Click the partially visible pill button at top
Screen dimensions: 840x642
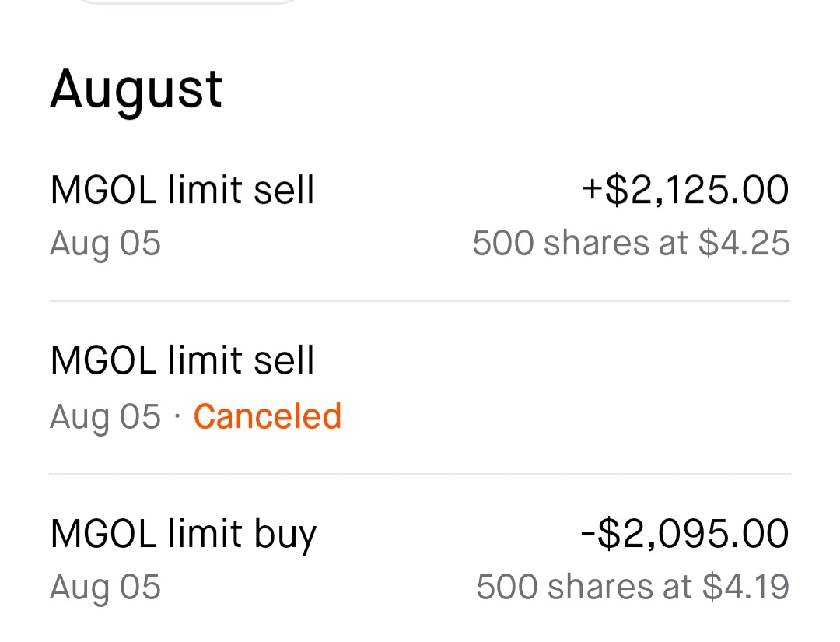point(187,2)
